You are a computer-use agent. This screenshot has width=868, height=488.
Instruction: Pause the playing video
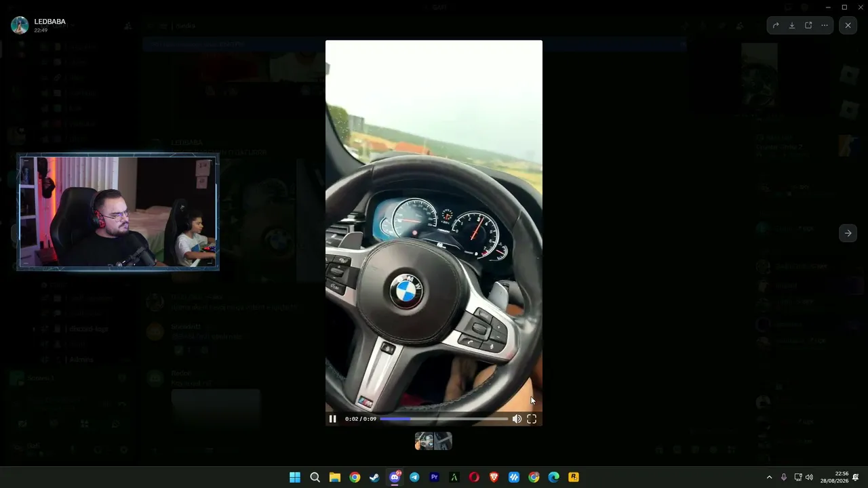point(332,419)
